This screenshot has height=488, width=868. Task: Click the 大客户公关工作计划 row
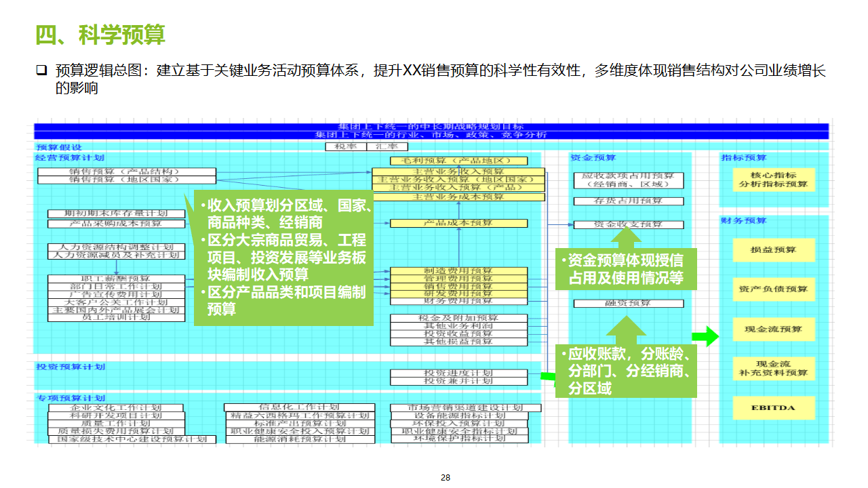(116, 302)
